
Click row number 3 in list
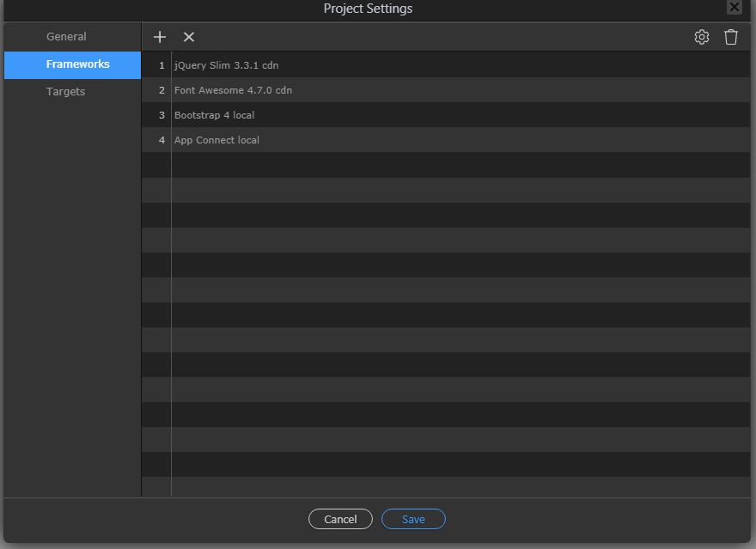click(x=162, y=116)
